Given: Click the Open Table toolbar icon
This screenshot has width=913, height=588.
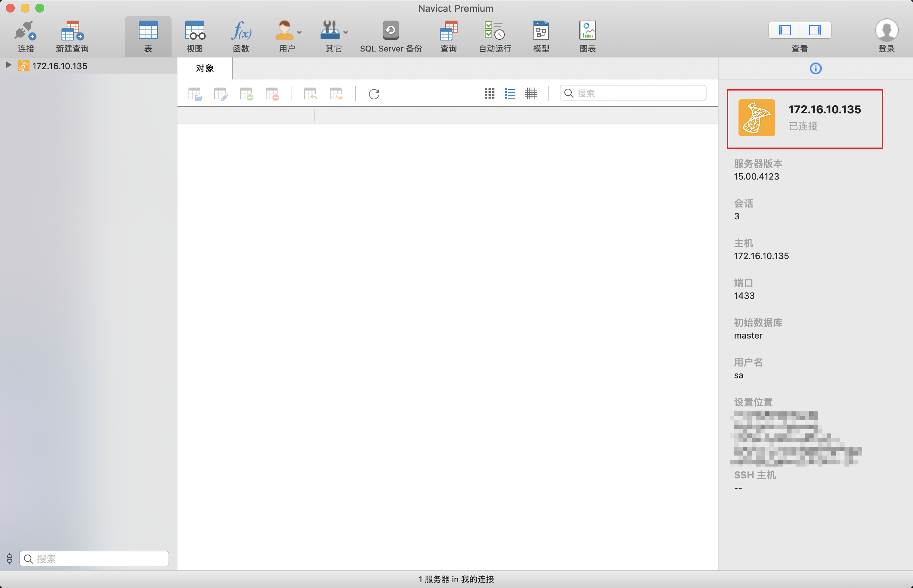Looking at the screenshot, I should tap(195, 94).
